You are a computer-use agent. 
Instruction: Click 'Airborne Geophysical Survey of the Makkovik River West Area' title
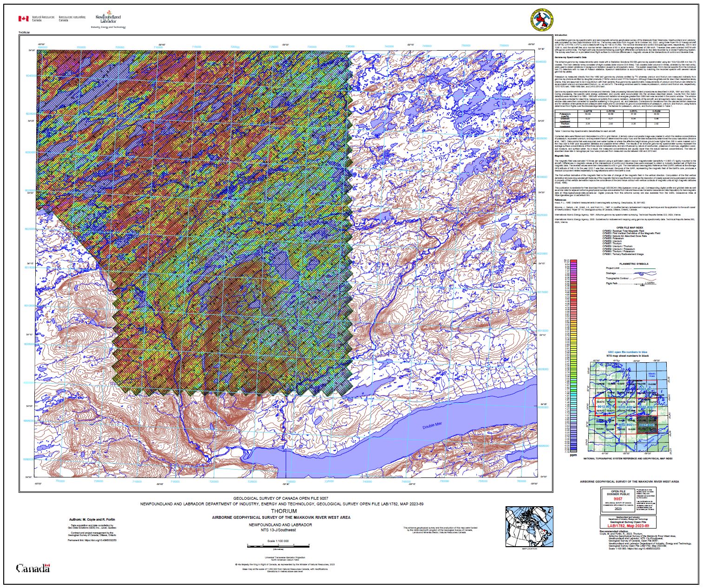tap(281, 517)
